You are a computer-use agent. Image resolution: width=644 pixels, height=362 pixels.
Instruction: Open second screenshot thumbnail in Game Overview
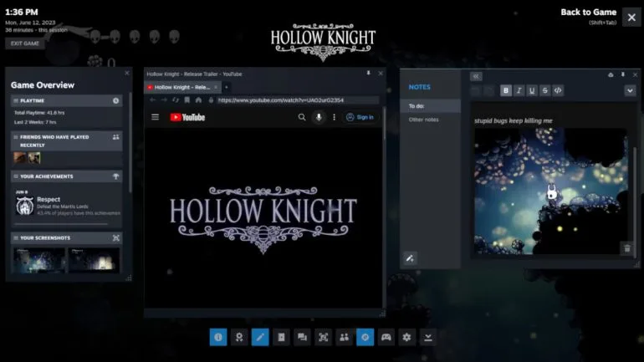tap(94, 260)
